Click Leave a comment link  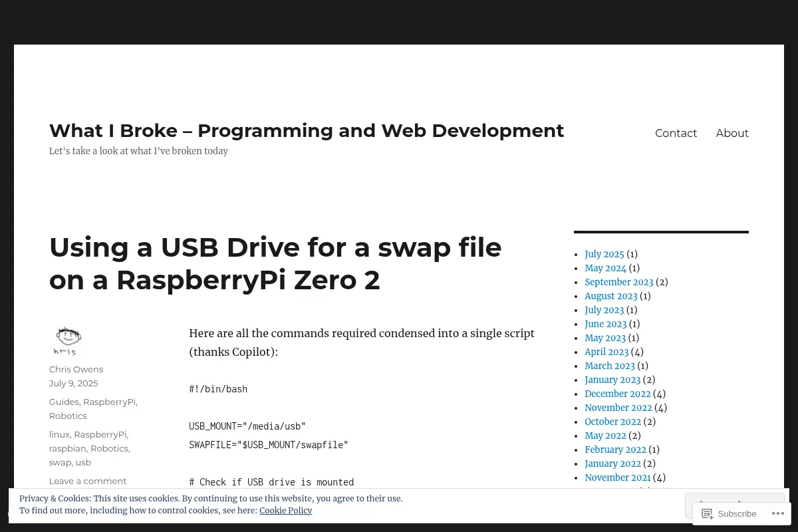click(x=87, y=481)
